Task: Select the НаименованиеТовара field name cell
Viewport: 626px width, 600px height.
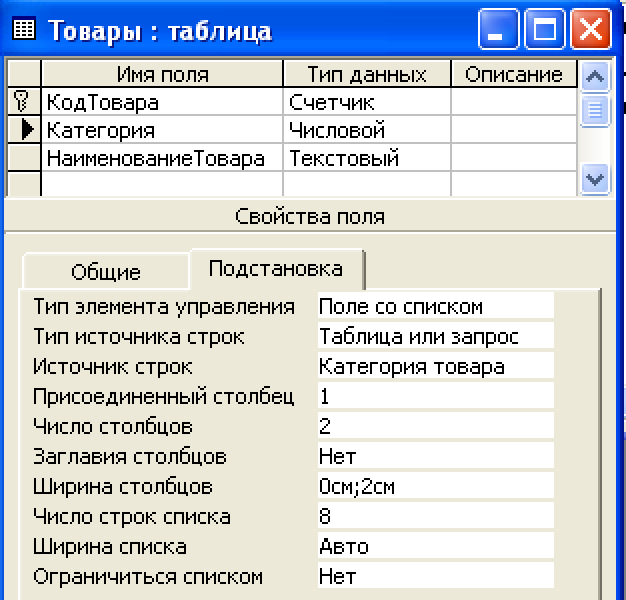Action: [162, 158]
